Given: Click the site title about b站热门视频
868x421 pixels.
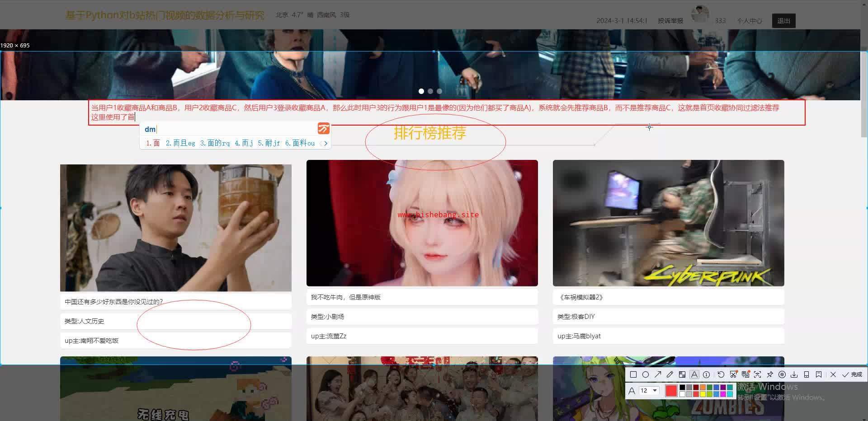Looking at the screenshot, I should click(x=165, y=15).
